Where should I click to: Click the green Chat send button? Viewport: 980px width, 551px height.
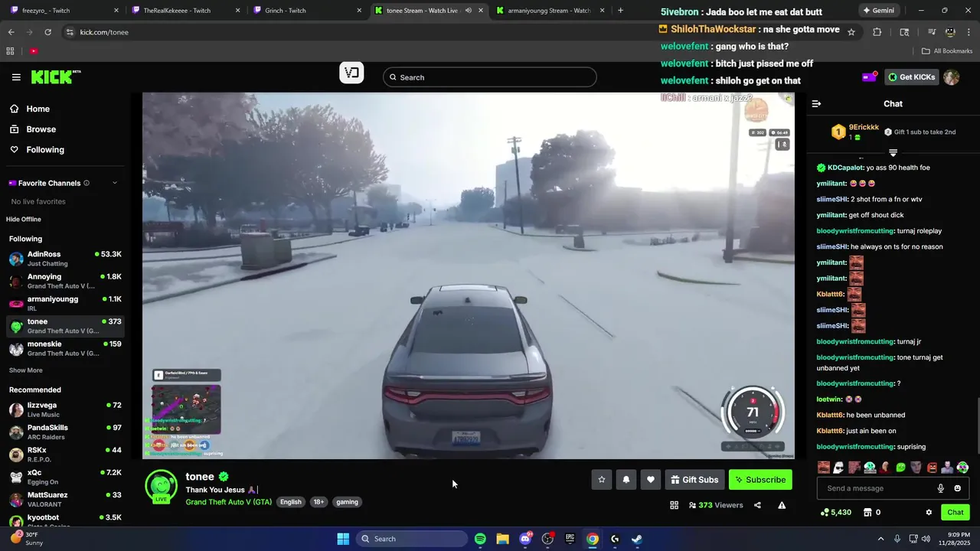[955, 513]
